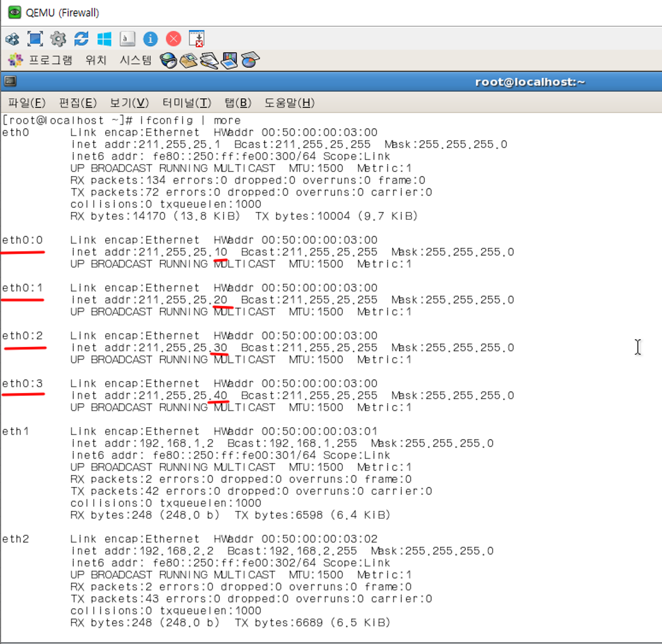
Task: Click the eth0 interface name
Action: [16, 132]
